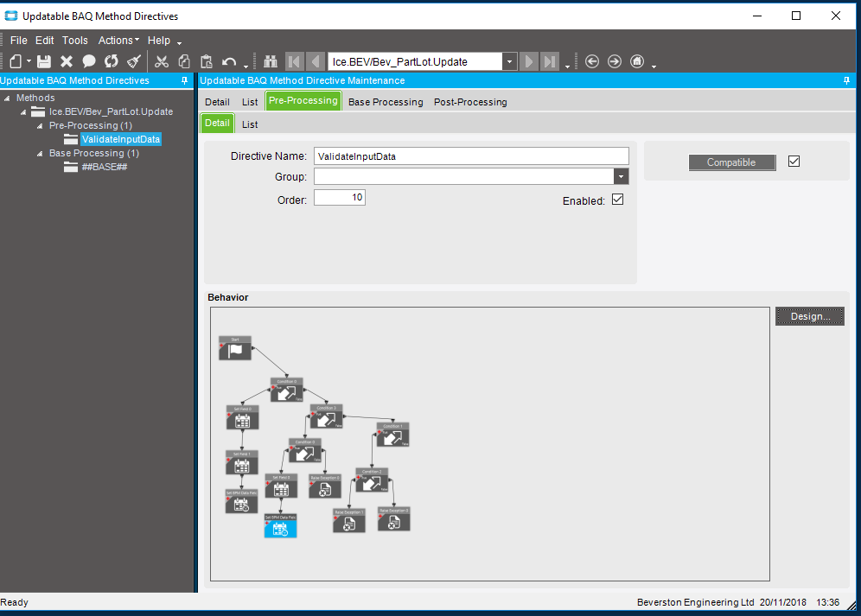Open the Edit menu
861x616 pixels.
tap(44, 41)
